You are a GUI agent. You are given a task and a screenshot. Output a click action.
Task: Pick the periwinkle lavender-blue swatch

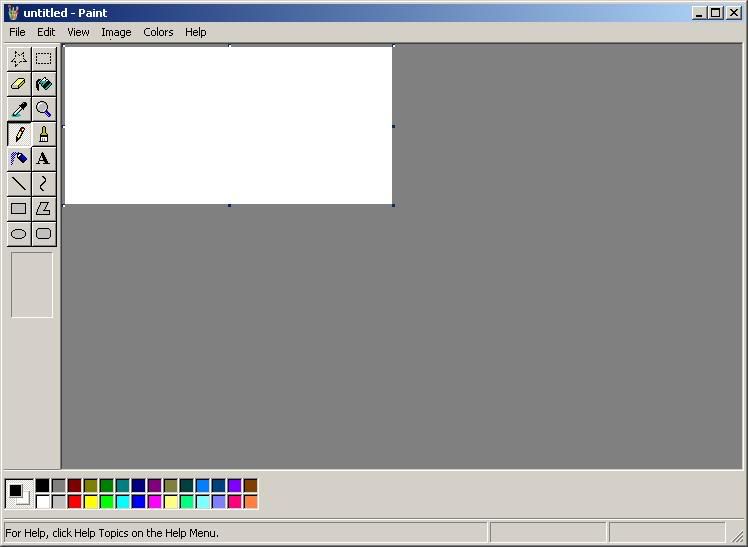(x=218, y=502)
